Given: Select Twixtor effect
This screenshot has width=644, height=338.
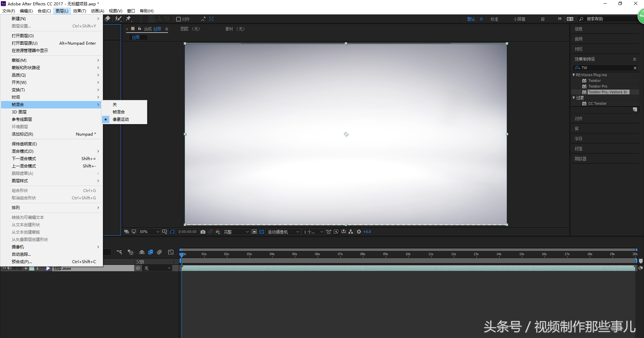Looking at the screenshot, I should (x=594, y=81).
